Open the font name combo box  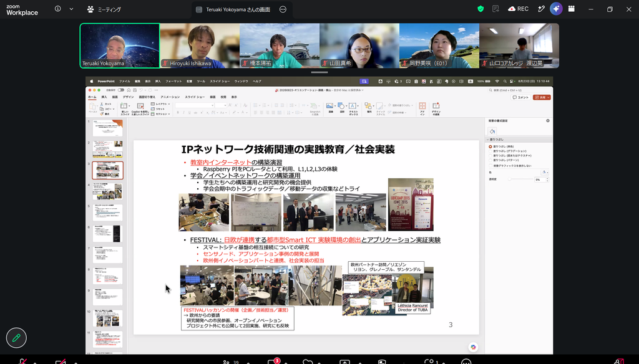pos(195,105)
